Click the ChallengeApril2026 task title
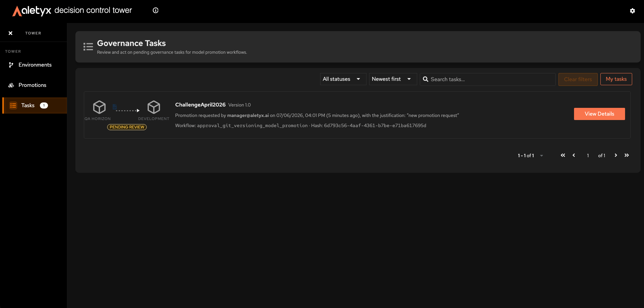 coord(200,105)
